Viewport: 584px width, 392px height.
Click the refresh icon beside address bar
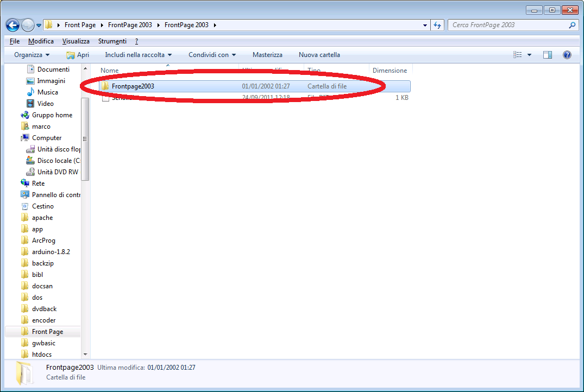438,25
